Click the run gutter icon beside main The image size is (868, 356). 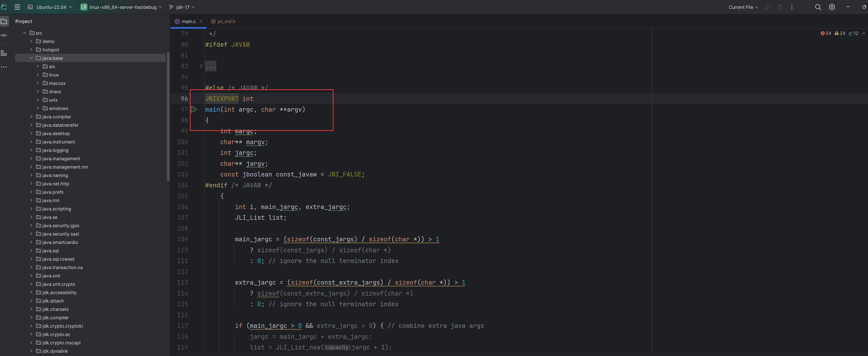tap(194, 110)
